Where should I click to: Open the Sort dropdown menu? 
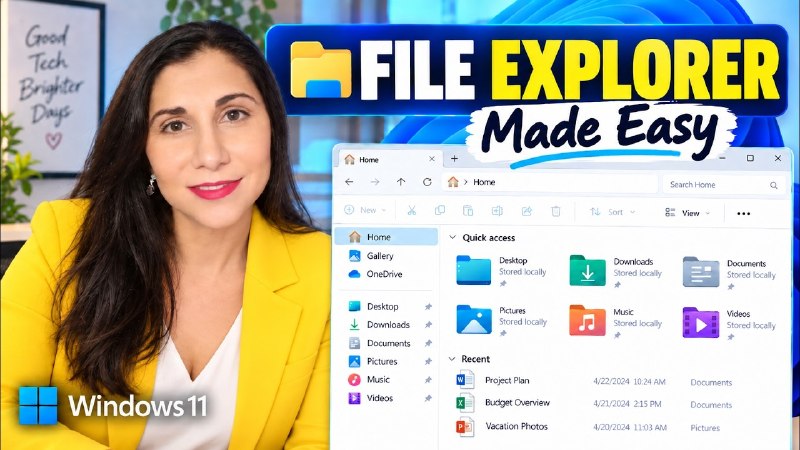[613, 212]
